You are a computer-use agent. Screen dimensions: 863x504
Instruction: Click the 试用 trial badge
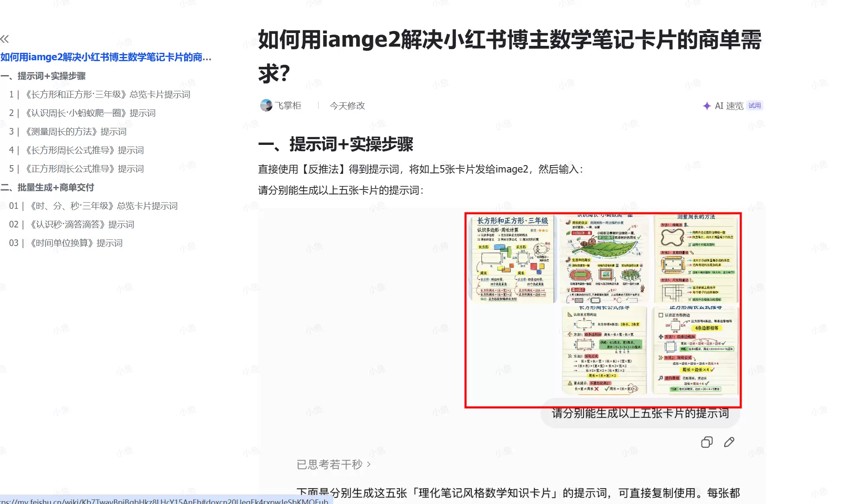click(754, 106)
